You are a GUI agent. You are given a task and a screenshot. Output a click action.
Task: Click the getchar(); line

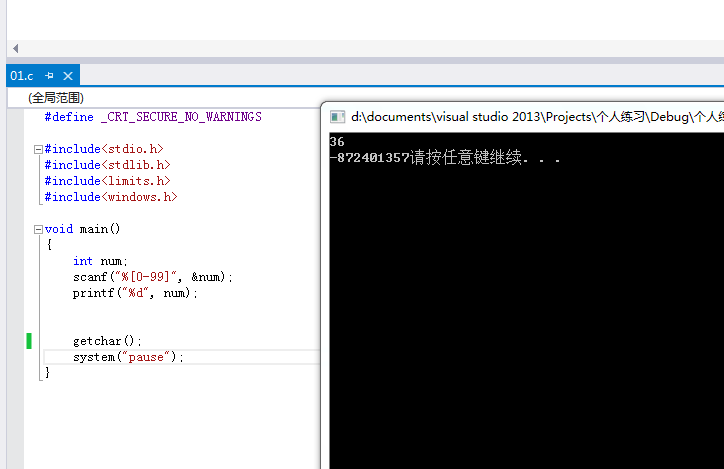(107, 341)
